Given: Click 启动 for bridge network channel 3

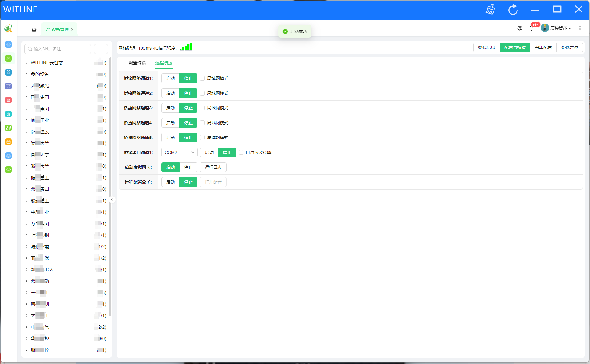Looking at the screenshot, I should pos(171,108).
